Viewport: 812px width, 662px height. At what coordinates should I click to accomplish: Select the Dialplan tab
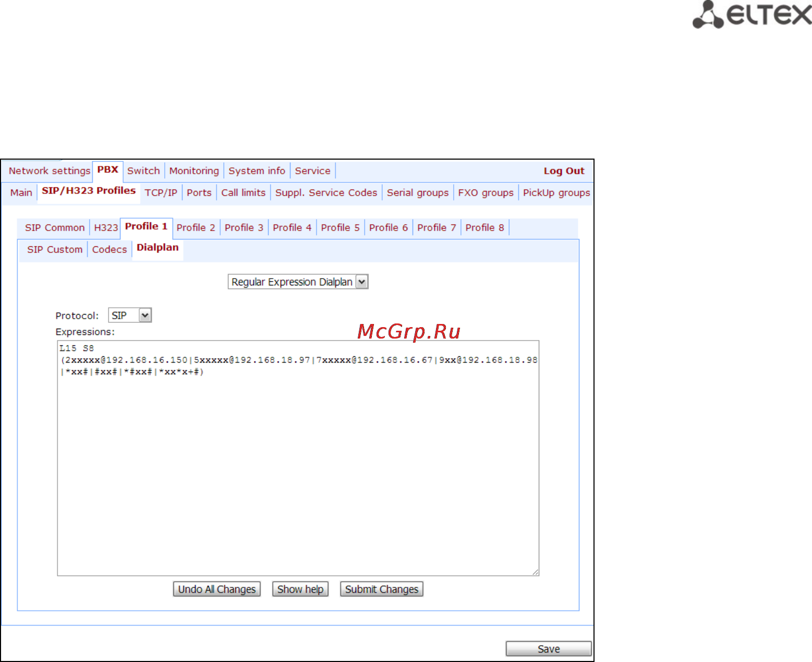pos(157,248)
